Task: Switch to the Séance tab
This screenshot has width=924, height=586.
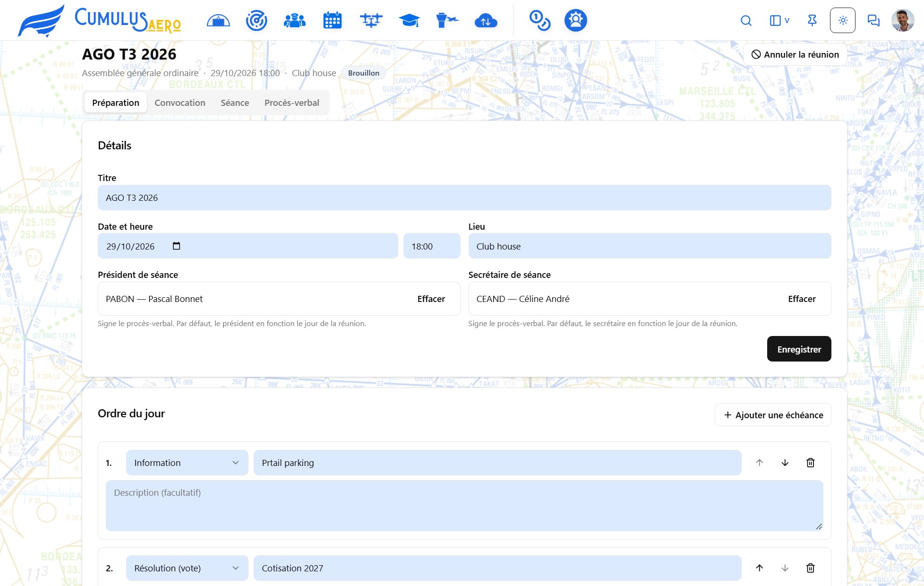Action: point(235,103)
